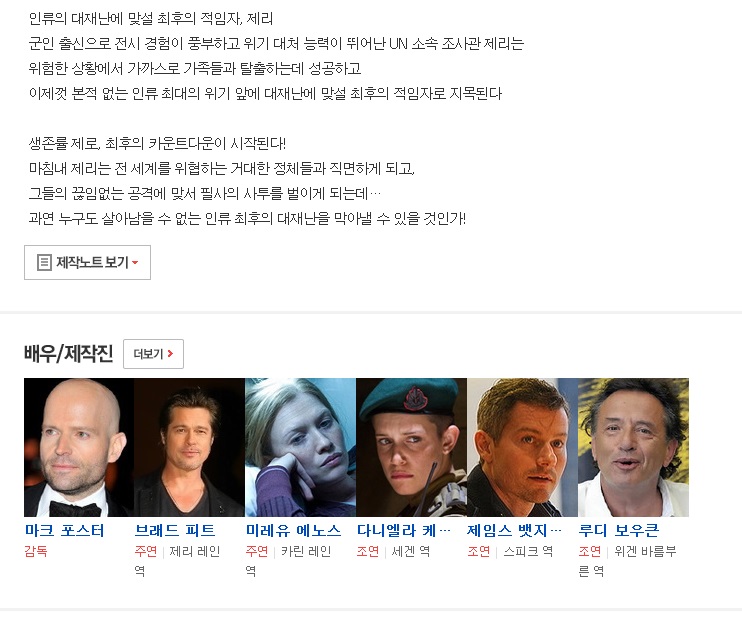
Task: Click the 배우/제작진 section heading
Action: (69, 353)
